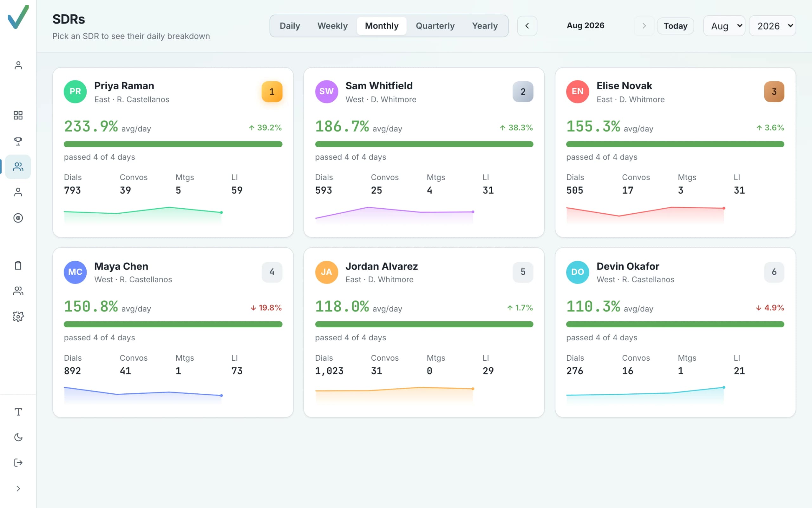Image resolution: width=812 pixels, height=508 pixels.
Task: Click the bronze rank 3 badge
Action: [x=774, y=91]
